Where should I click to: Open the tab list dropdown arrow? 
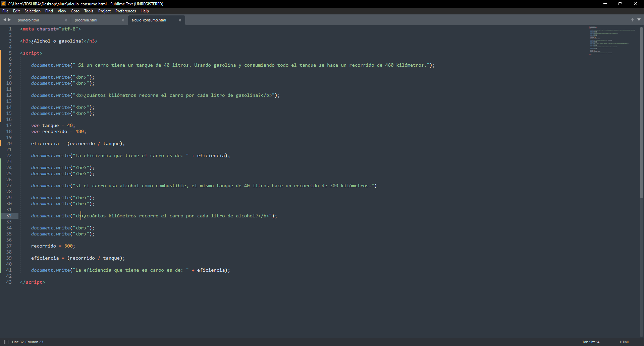click(x=639, y=20)
